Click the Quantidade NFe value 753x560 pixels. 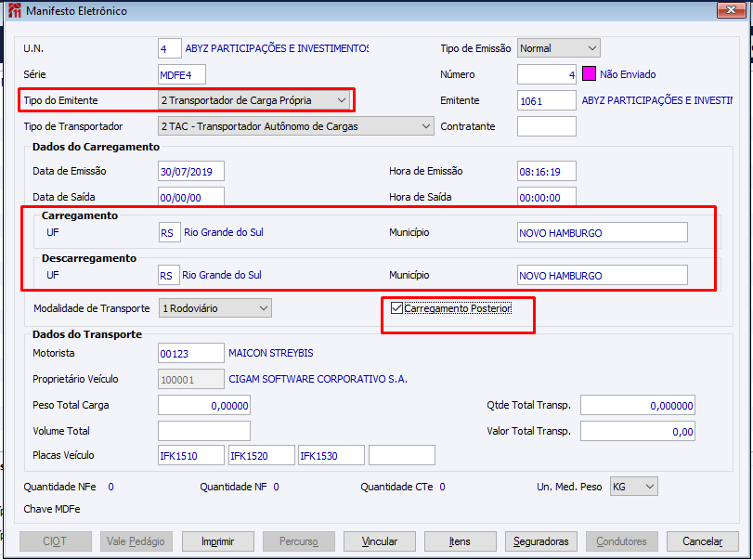tap(110, 487)
